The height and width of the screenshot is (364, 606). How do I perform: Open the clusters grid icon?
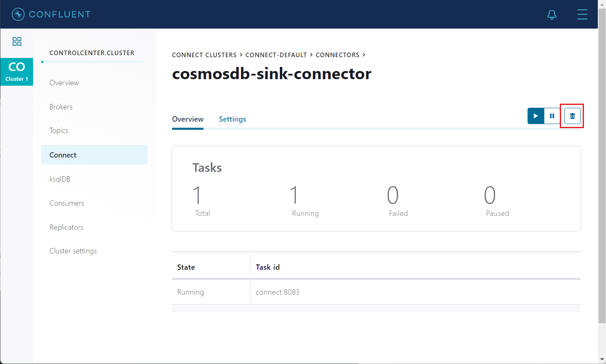point(17,41)
